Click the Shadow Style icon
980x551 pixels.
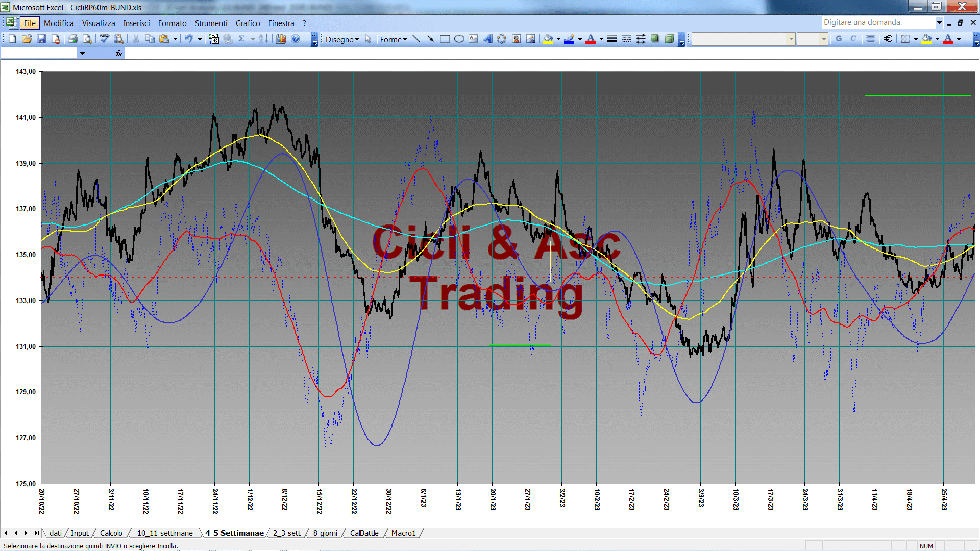(x=655, y=39)
